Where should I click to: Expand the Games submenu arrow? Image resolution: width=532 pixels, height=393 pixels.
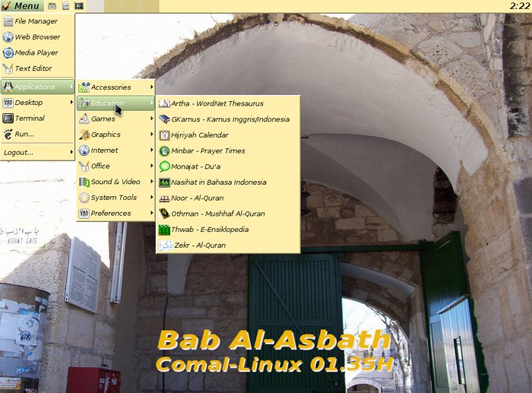(x=151, y=119)
